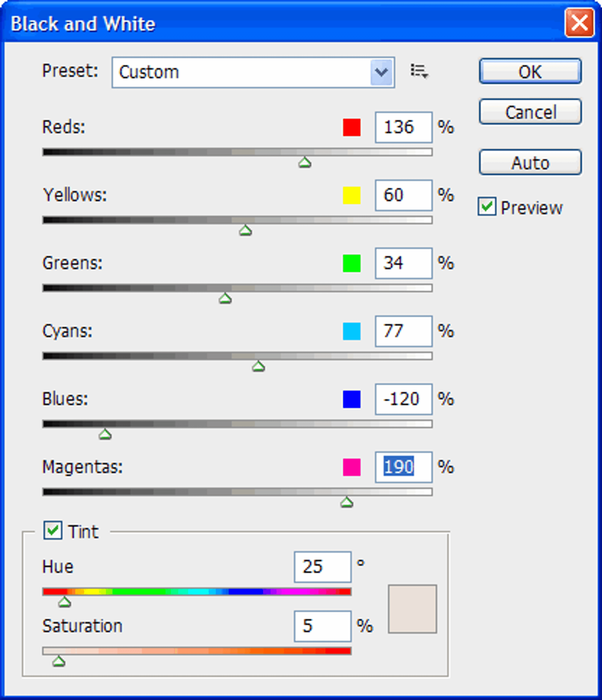
Task: Open the tint color picker swatch
Action: point(412,609)
